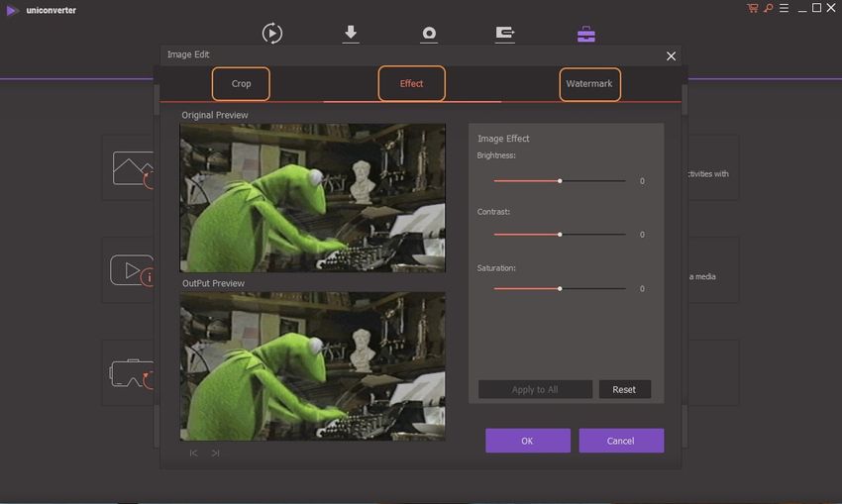The image size is (842, 504).
Task: Switch to the Effect tab
Action: tap(411, 84)
